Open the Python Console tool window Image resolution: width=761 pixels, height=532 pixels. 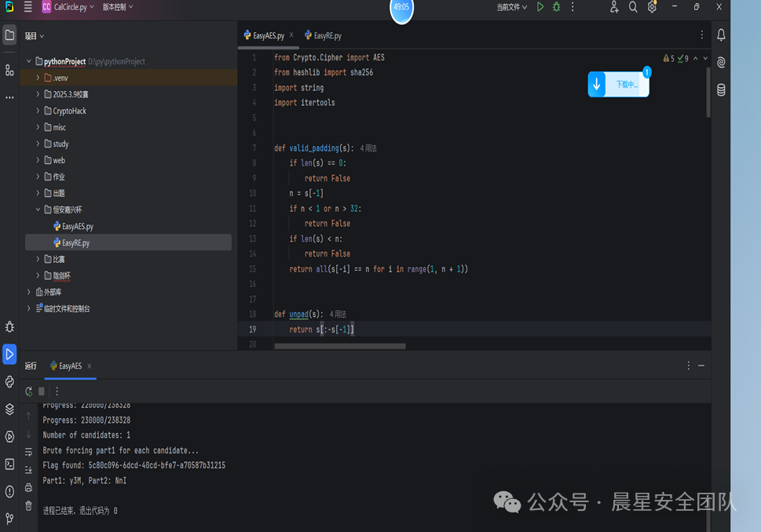pos(9,381)
